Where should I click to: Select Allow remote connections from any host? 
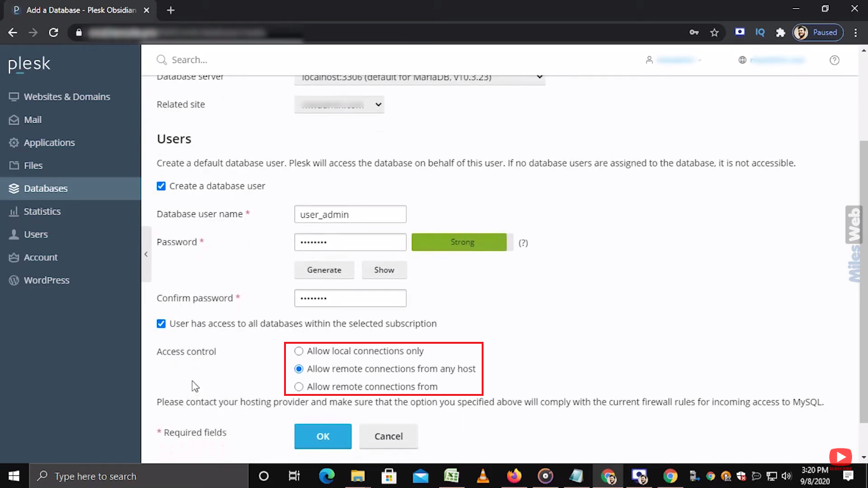click(x=299, y=369)
